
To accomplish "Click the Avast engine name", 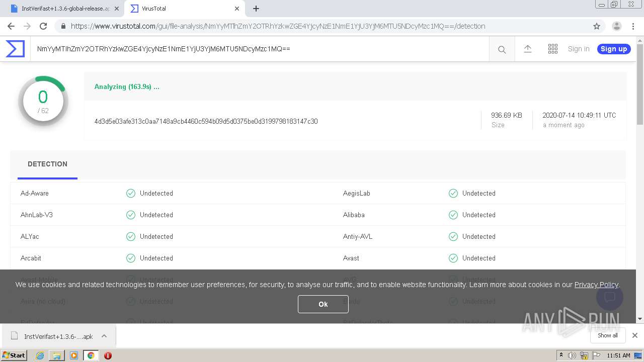I will pyautogui.click(x=351, y=258).
